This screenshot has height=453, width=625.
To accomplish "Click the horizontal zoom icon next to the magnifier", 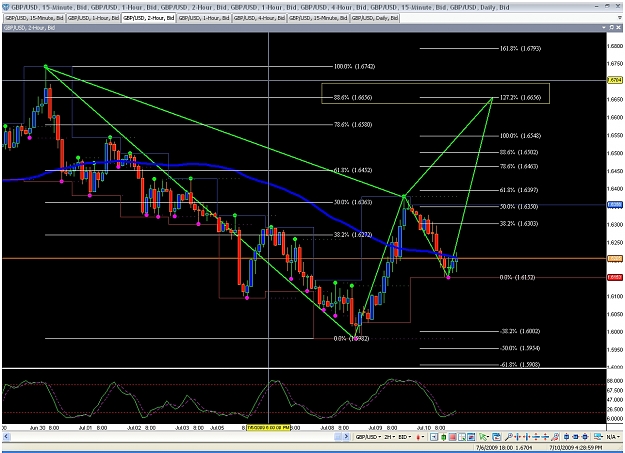I will coord(517,437).
